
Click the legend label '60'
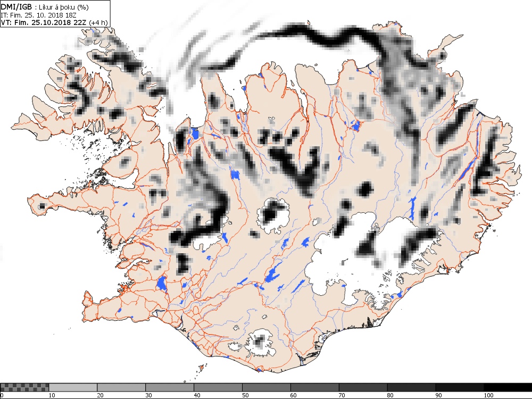pos(294,395)
